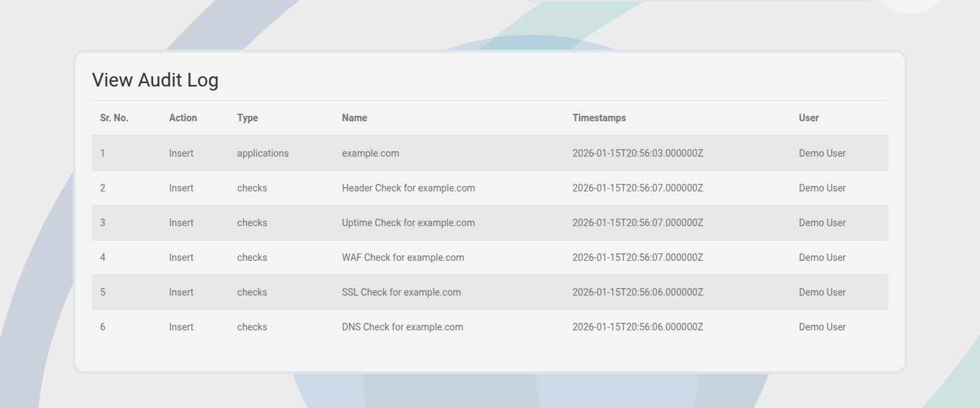Sort by the User column header
The width and height of the screenshot is (980, 408).
click(808, 117)
